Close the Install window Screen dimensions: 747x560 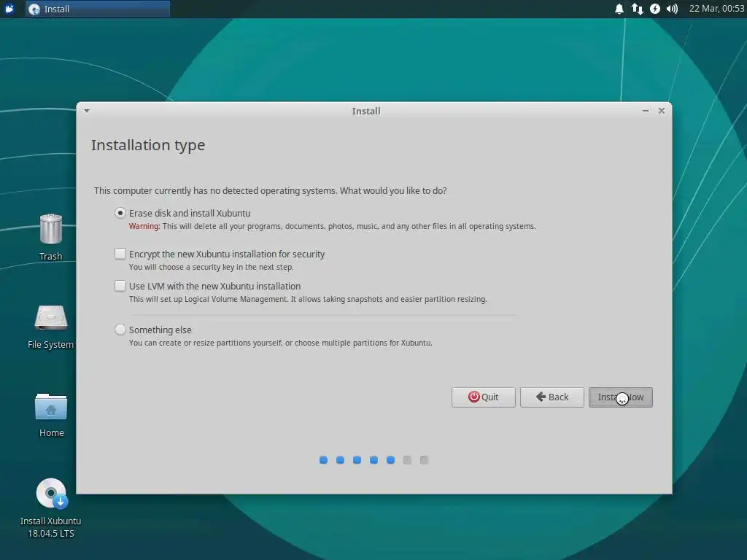point(661,111)
